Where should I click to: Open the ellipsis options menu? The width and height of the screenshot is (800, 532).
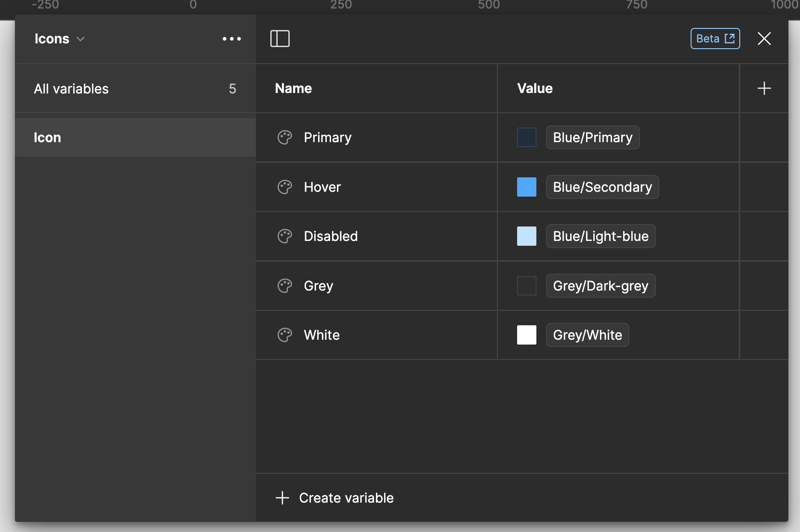coord(232,39)
